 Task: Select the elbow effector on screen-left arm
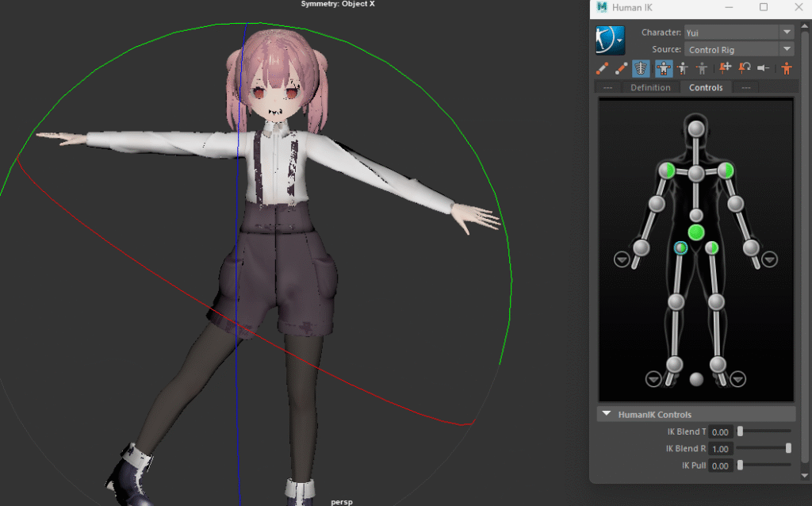[x=657, y=204]
